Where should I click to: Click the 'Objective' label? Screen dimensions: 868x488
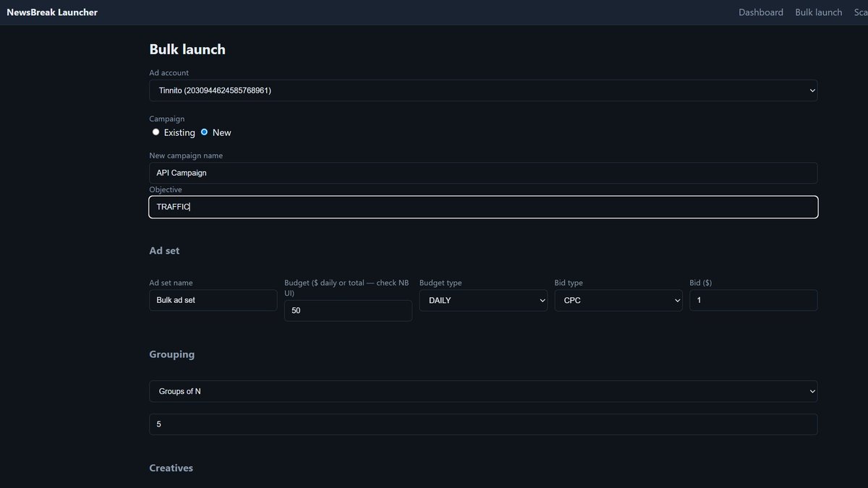coord(166,189)
